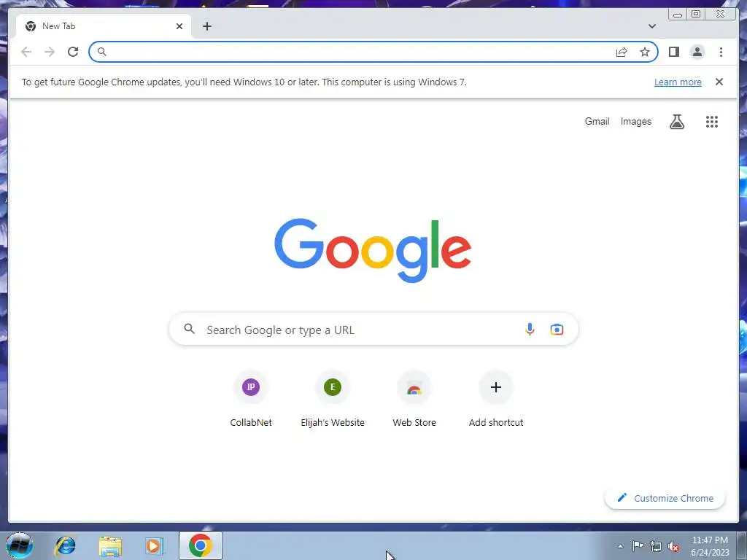Open the muted volume tray icon

pos(673,547)
